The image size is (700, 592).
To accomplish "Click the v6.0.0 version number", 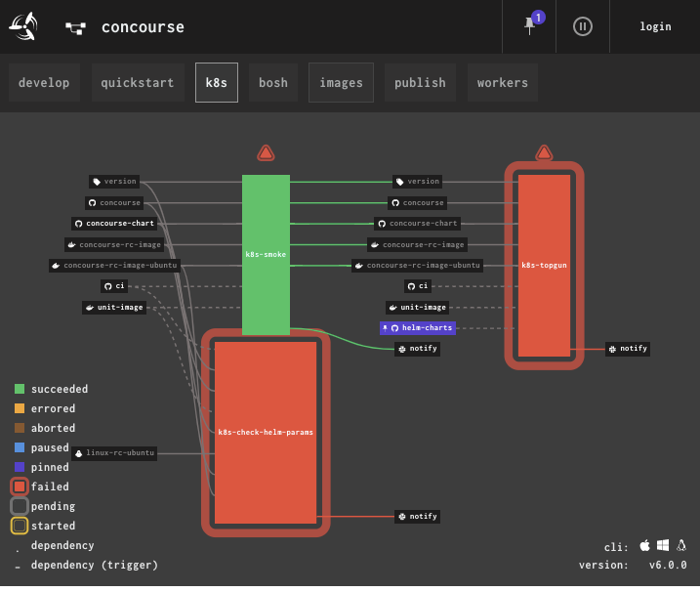I will (x=668, y=566).
